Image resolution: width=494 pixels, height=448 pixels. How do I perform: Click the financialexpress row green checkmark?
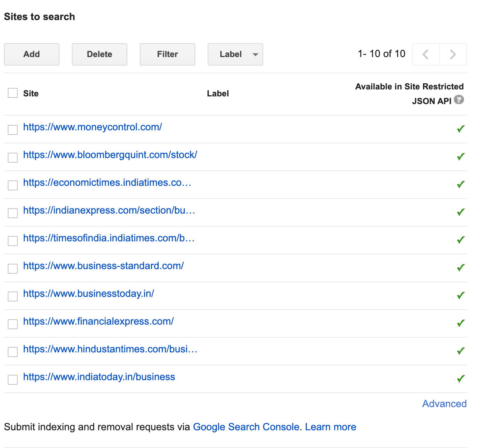click(x=461, y=323)
